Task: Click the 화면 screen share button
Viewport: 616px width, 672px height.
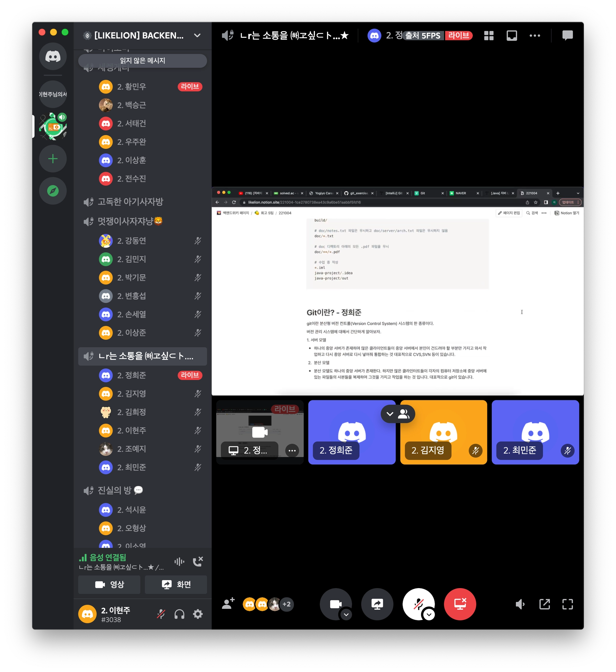Action: tap(176, 584)
